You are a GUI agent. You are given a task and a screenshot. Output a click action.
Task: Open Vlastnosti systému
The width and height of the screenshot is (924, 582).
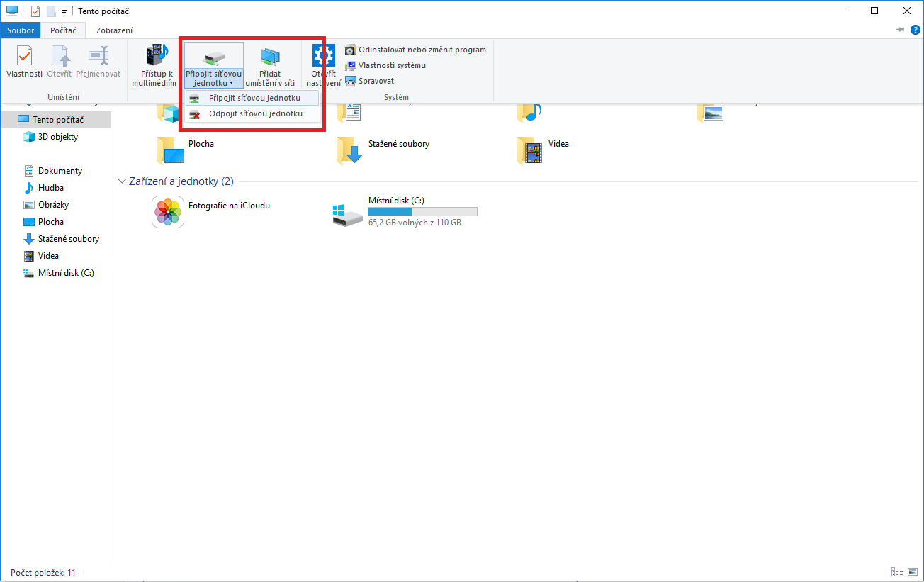[385, 65]
